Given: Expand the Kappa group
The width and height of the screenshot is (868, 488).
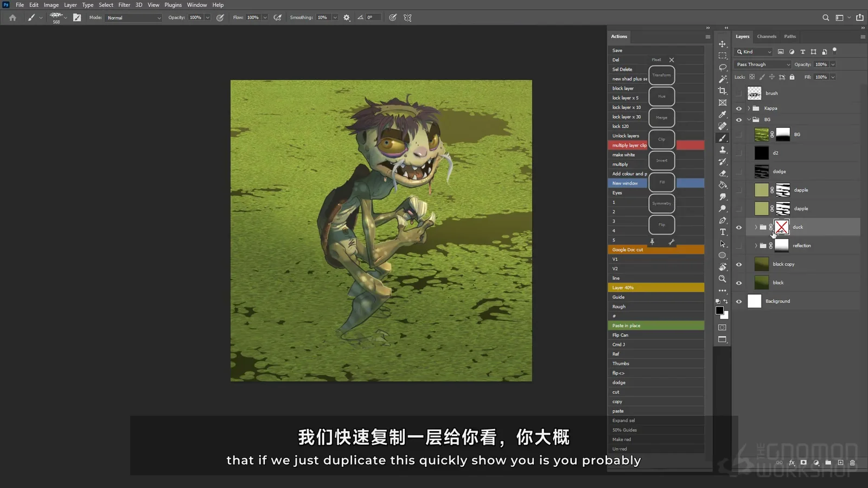Looking at the screenshot, I should (x=749, y=108).
